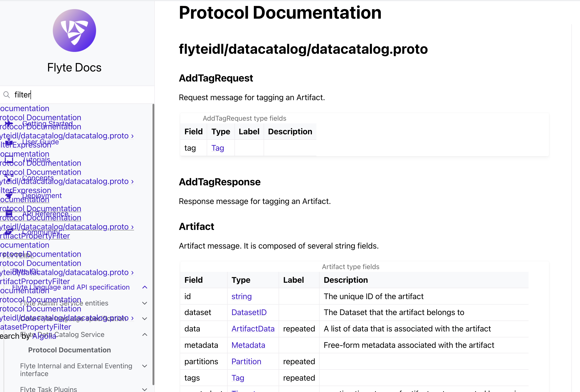Collapse the Flyte Data Catalog Service section
The width and height of the screenshot is (580, 392).
[x=144, y=335]
